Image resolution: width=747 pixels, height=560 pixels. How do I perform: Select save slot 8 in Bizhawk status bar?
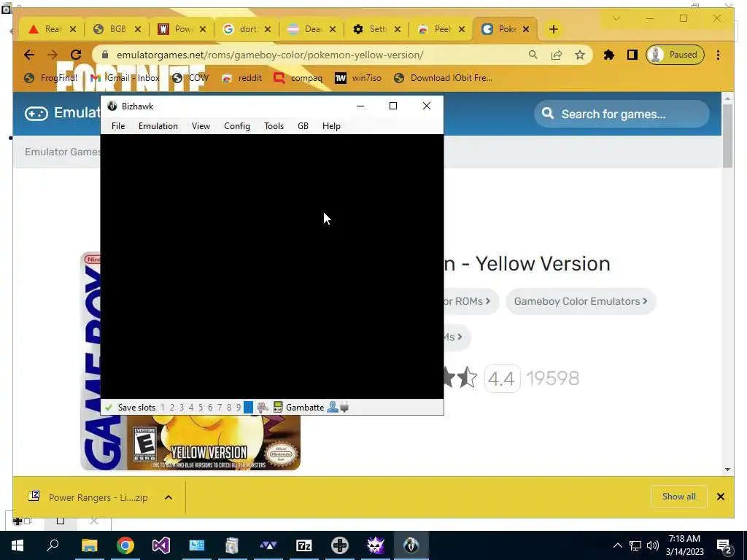pyautogui.click(x=229, y=408)
